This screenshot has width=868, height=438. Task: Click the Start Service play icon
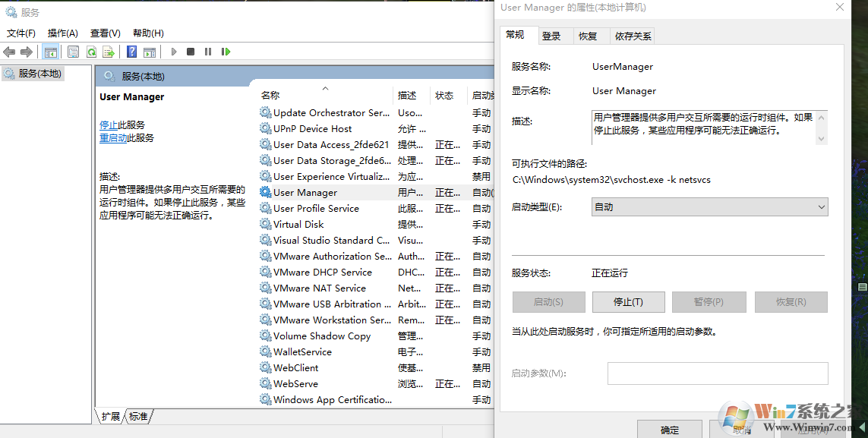(x=174, y=52)
